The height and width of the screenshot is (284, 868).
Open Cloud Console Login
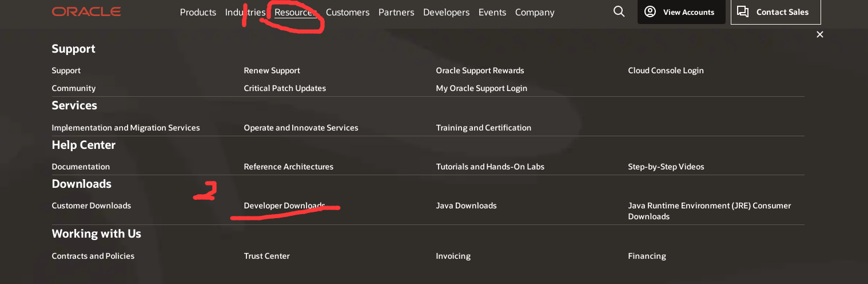click(666, 70)
